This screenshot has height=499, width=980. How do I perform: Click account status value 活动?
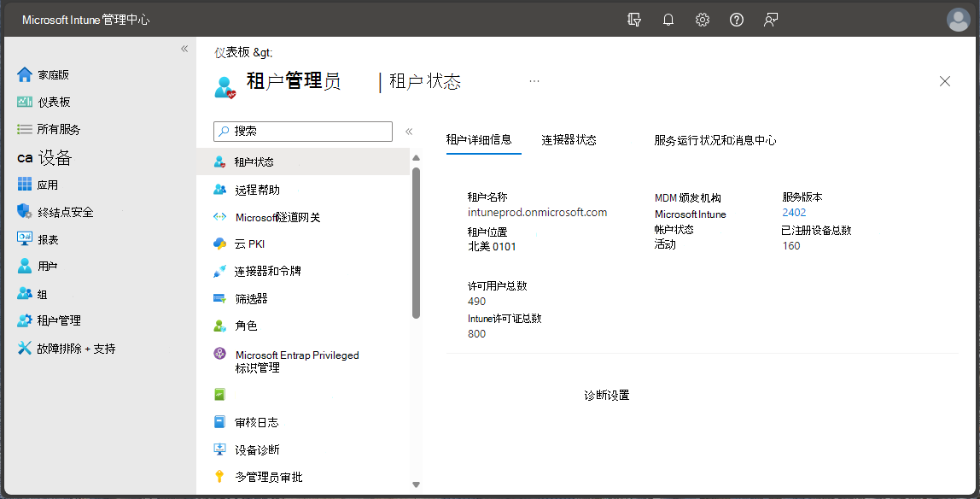point(665,244)
